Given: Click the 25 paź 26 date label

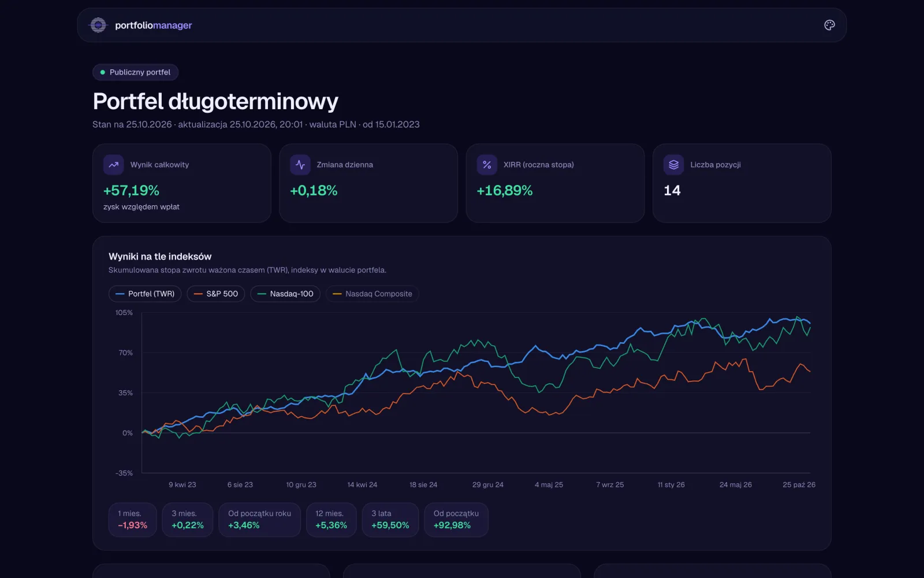Looking at the screenshot, I should [x=799, y=485].
